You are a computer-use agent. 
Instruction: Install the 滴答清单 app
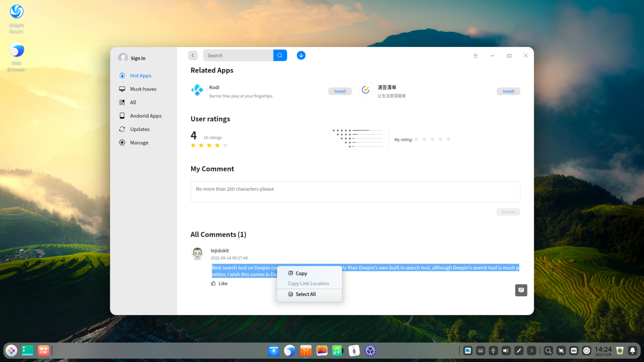pos(508,91)
